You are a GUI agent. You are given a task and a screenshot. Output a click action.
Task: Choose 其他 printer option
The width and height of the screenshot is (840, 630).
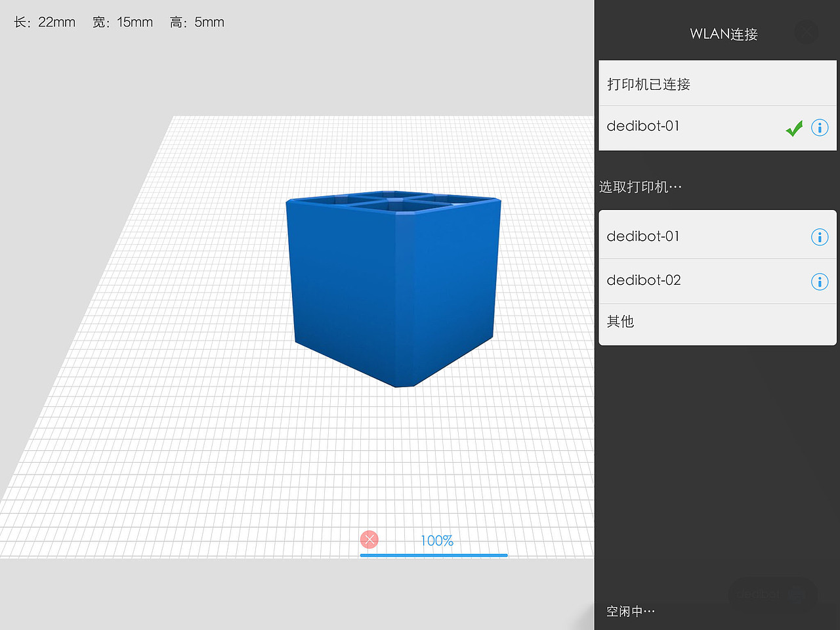tap(717, 324)
